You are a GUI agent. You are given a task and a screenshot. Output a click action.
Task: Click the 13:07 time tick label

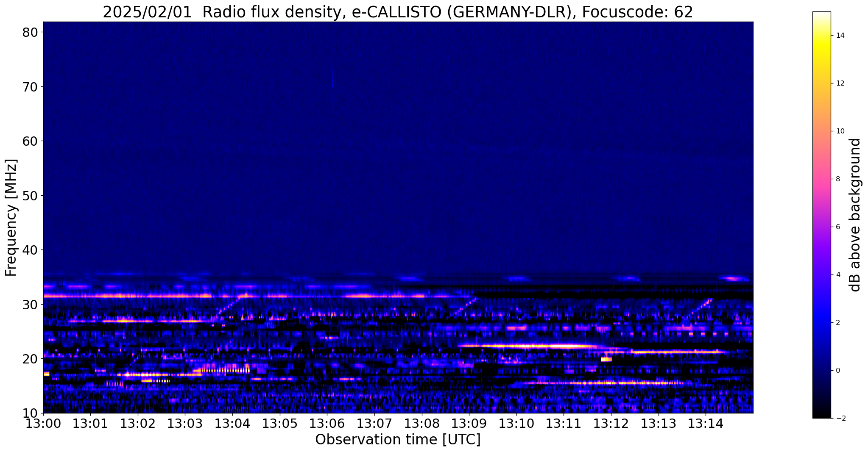pos(374,423)
